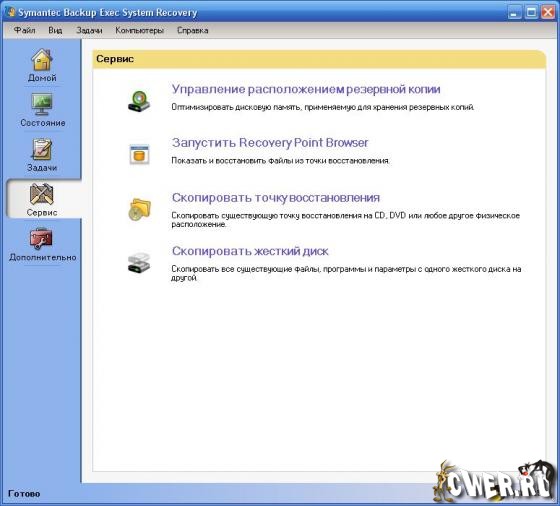Open the Компьютеры menu

point(140,30)
